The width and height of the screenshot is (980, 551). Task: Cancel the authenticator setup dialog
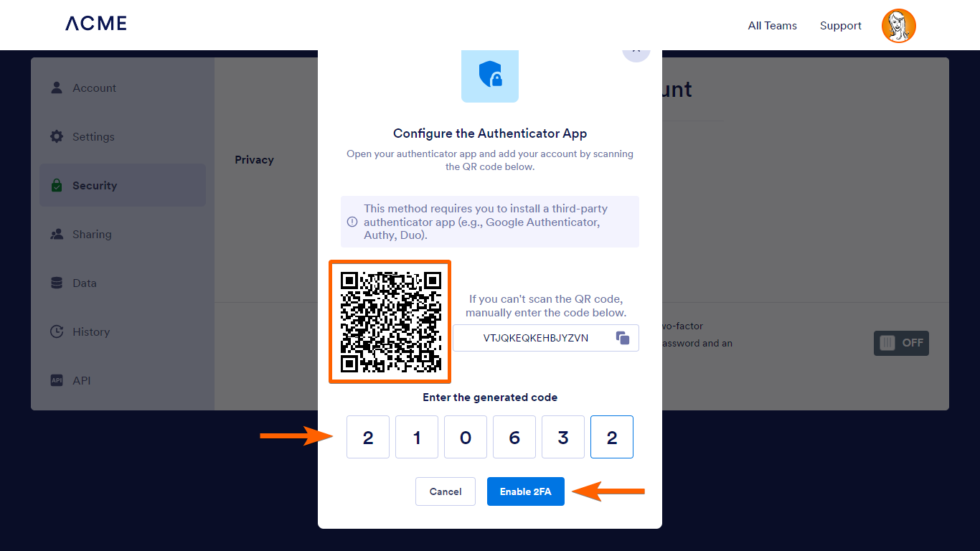(446, 491)
